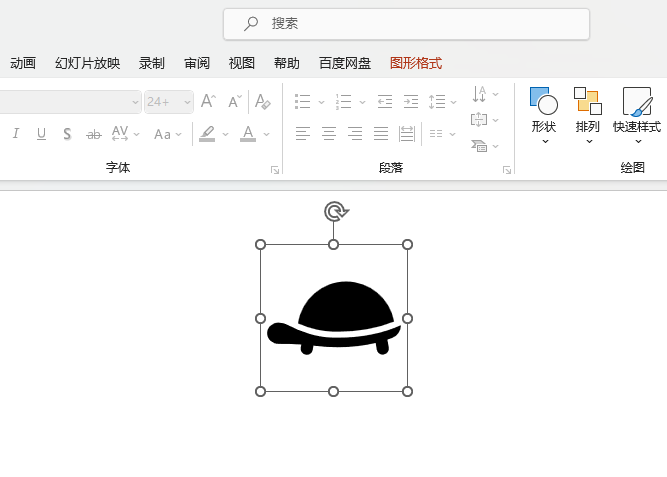This screenshot has height=477, width=667.
Task: Click the bottom-middle sizing handle of turtle
Action: click(x=334, y=391)
